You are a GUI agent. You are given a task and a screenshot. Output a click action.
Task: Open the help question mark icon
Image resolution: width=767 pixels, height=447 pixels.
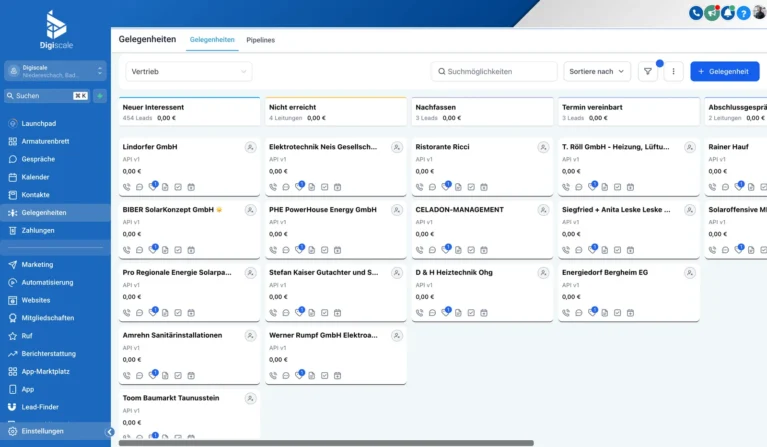[744, 13]
